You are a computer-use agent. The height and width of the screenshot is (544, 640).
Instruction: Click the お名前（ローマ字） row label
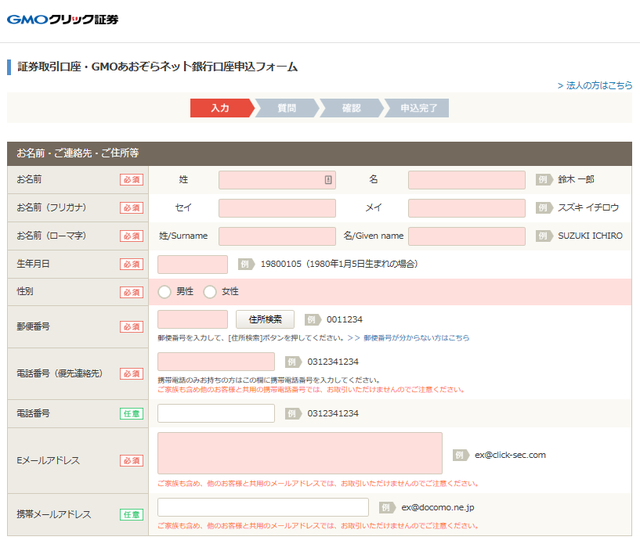[51, 236]
